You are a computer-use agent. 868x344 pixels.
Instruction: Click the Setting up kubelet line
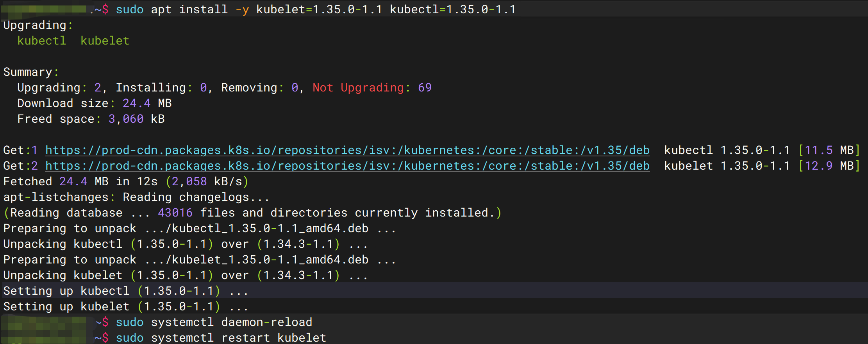click(x=126, y=306)
